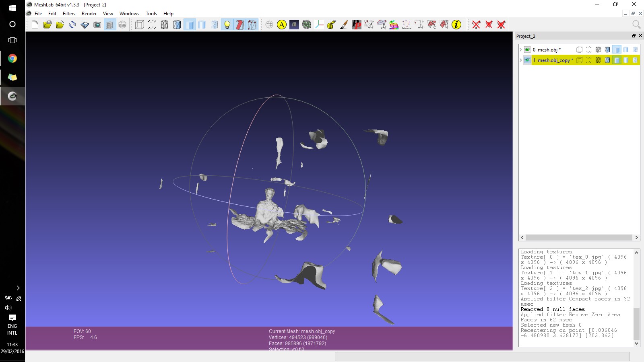Image resolution: width=644 pixels, height=362 pixels.
Task: Switch to smooth shading mode
Action: point(202,25)
